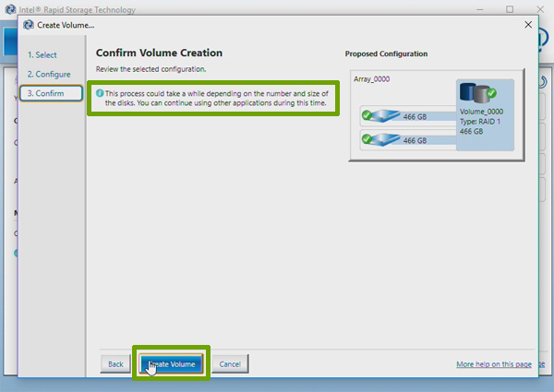Minimize the Intel Rapid Storage Technology window
This screenshot has width=554, height=392.
(479, 9)
